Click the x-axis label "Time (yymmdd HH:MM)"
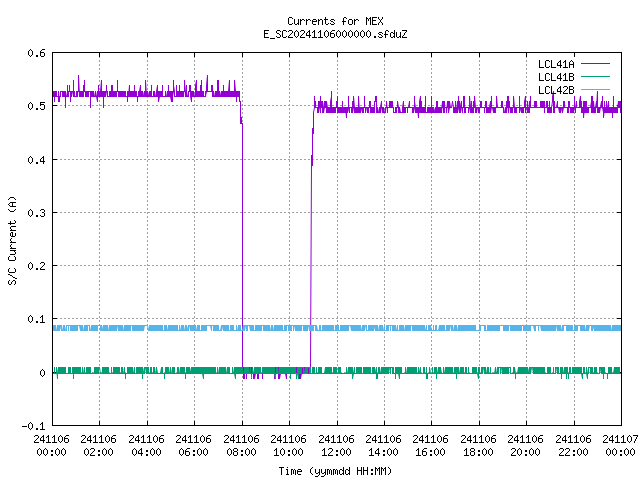This screenshot has height=480, width=640. point(335,471)
